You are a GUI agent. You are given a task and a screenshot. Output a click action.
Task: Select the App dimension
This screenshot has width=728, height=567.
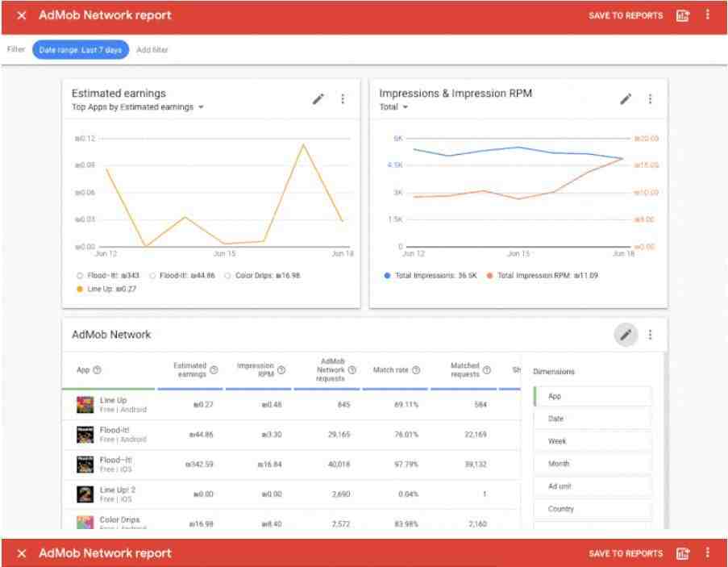(593, 396)
